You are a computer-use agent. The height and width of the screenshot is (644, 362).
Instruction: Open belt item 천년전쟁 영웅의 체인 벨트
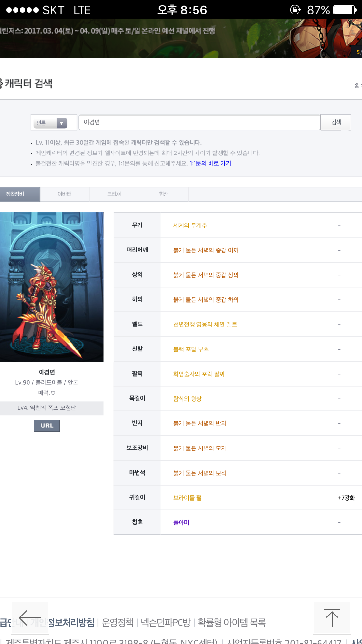pos(205,324)
